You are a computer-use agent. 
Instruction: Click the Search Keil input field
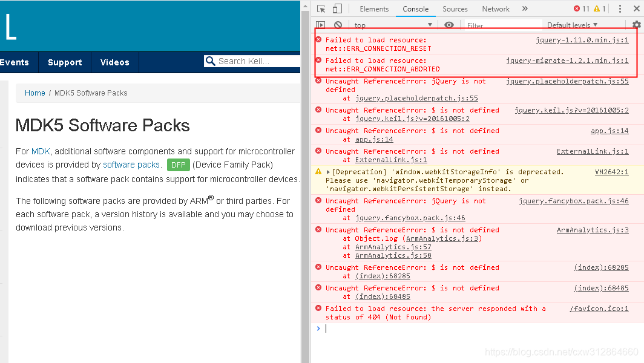pos(259,61)
